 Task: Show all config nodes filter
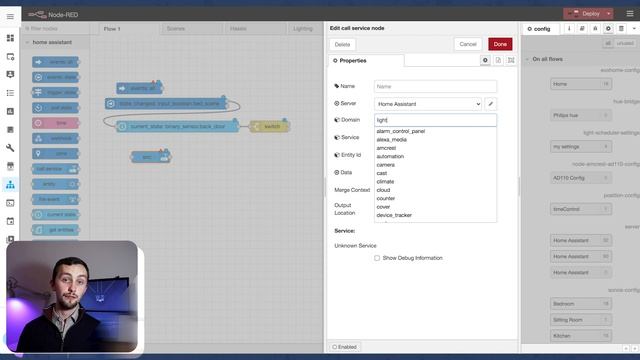click(608, 43)
